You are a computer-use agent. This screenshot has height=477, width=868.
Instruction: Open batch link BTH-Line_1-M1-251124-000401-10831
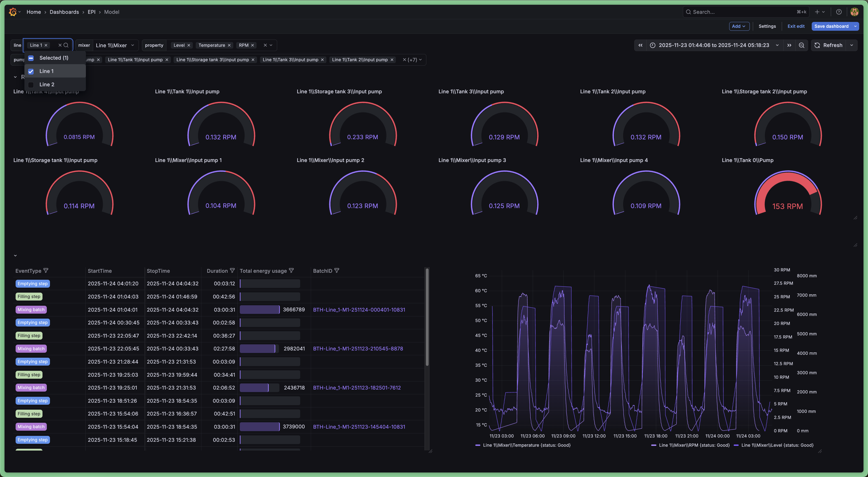(359, 310)
